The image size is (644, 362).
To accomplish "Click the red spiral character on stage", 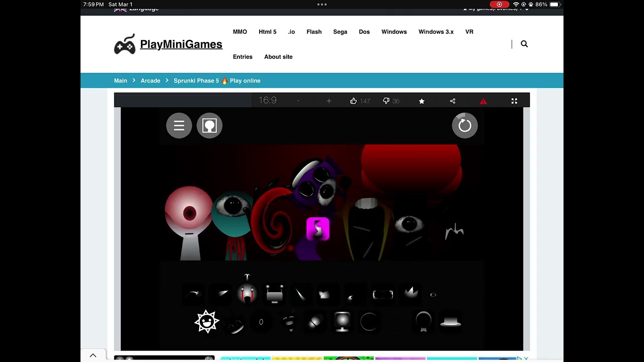I will (273, 221).
